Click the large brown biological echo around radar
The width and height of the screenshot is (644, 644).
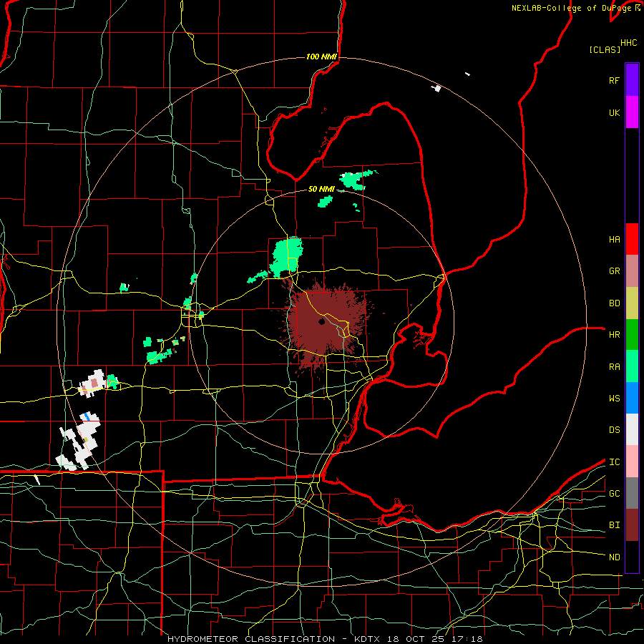(326, 324)
